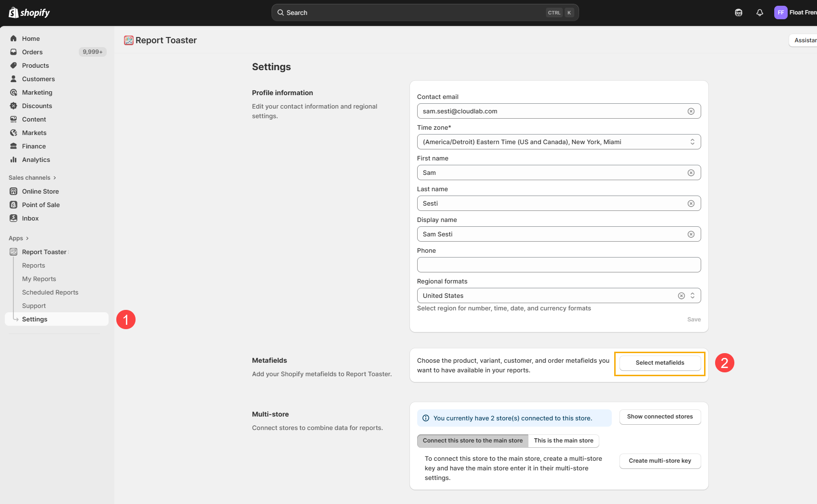The height and width of the screenshot is (504, 817).
Task: Clear the Regional formats selection
Action: tap(681, 296)
